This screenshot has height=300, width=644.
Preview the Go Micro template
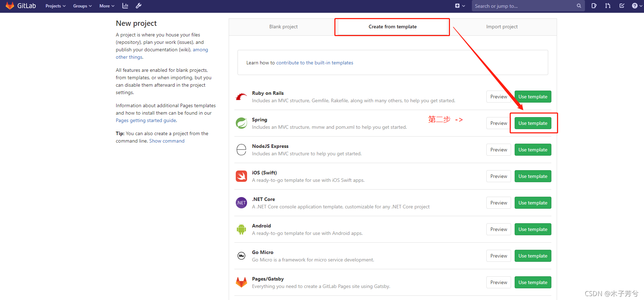click(x=499, y=256)
